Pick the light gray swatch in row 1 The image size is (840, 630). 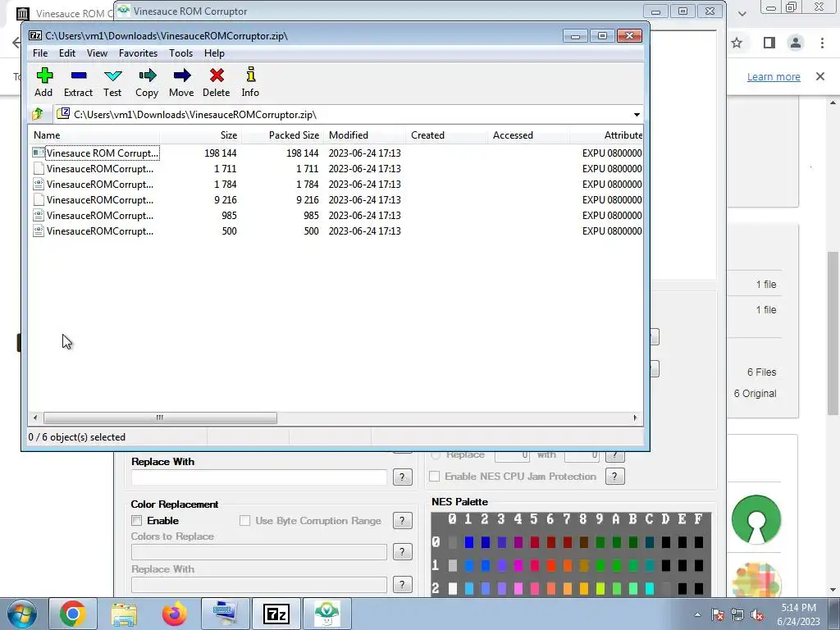pyautogui.click(x=453, y=566)
